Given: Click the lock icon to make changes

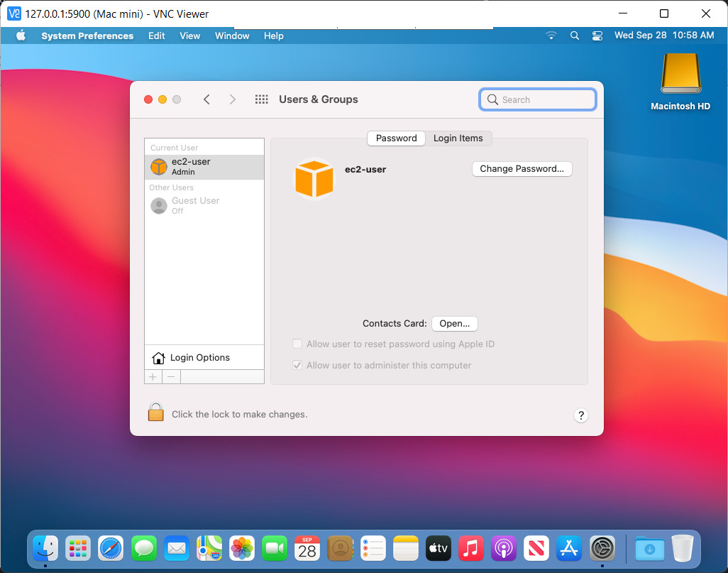Looking at the screenshot, I should [155, 412].
